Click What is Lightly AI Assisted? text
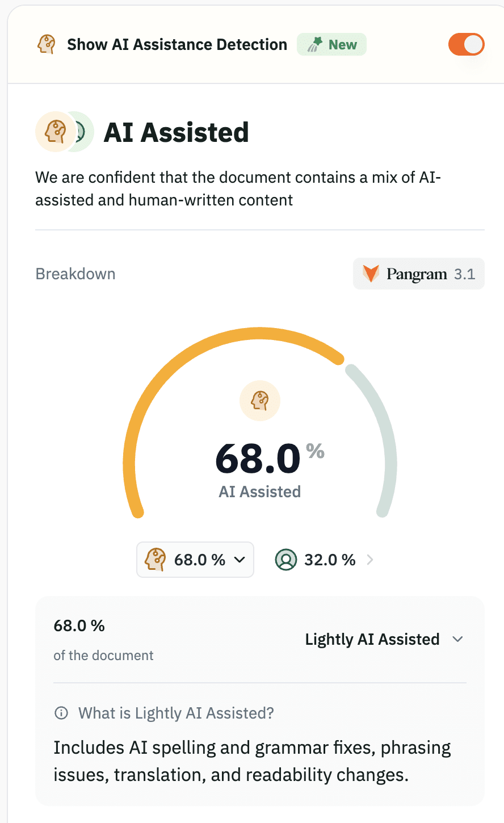Image resolution: width=504 pixels, height=823 pixels. 176,713
